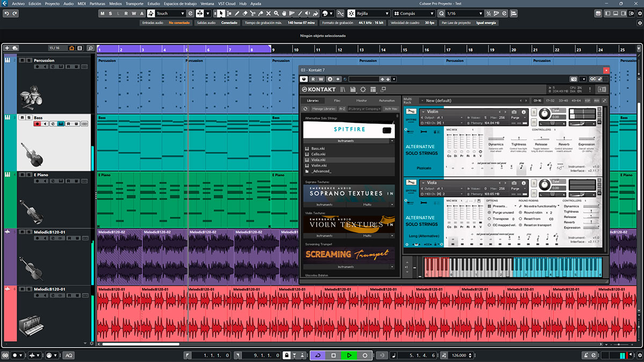Select the Split scissors tool
The image size is (644, 362).
[x=253, y=13]
